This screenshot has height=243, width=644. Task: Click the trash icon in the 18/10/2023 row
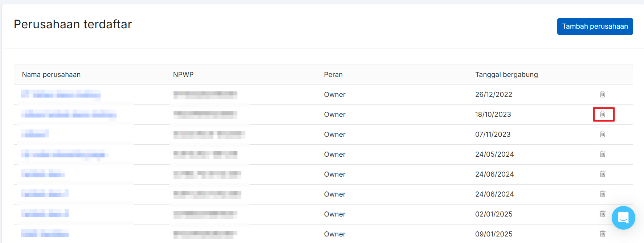(602, 114)
